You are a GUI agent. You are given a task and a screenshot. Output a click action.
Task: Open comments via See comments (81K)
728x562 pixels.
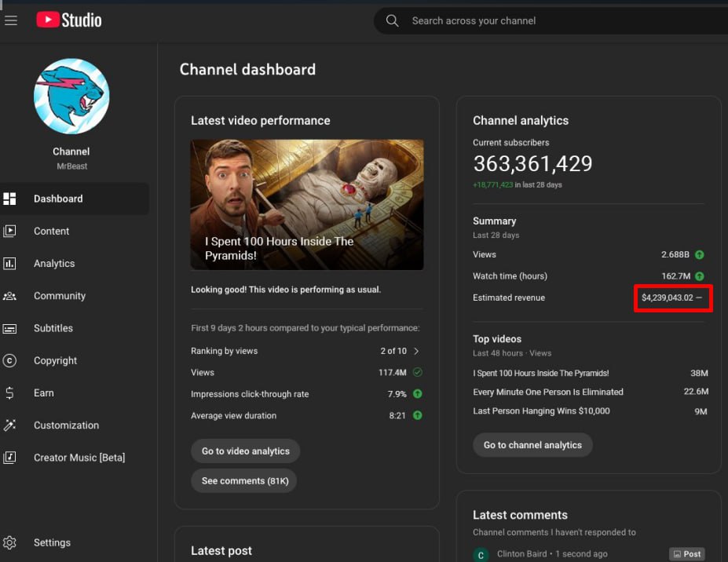point(243,480)
